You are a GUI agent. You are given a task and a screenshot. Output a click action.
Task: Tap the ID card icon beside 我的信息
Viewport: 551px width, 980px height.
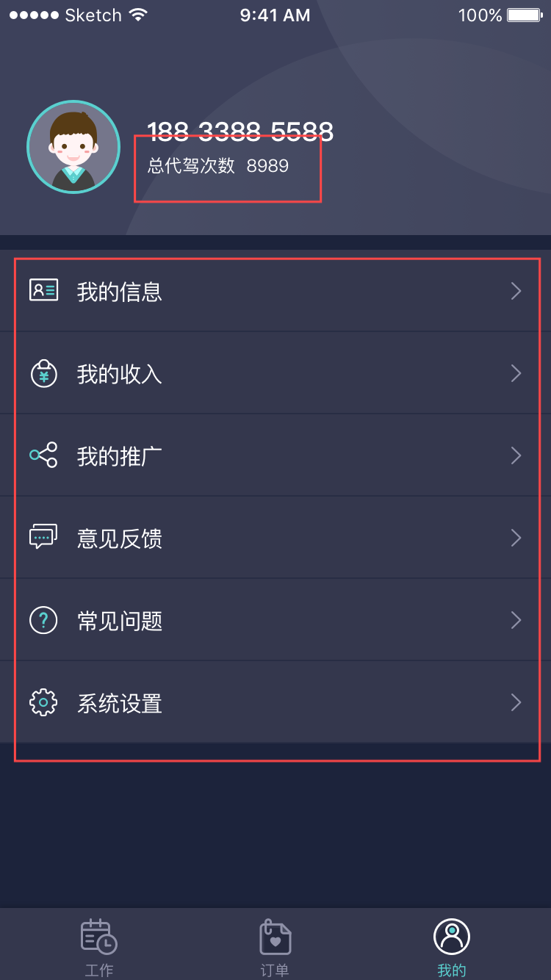(x=43, y=290)
